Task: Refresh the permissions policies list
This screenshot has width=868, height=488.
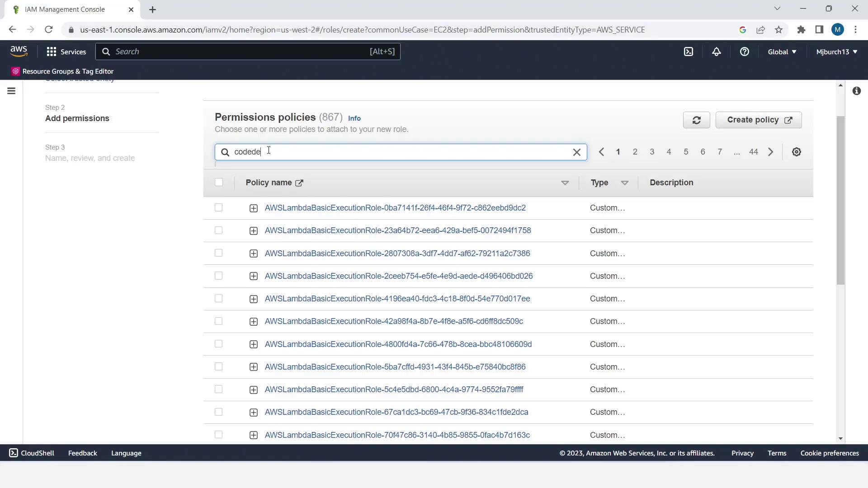Action: [x=696, y=120]
